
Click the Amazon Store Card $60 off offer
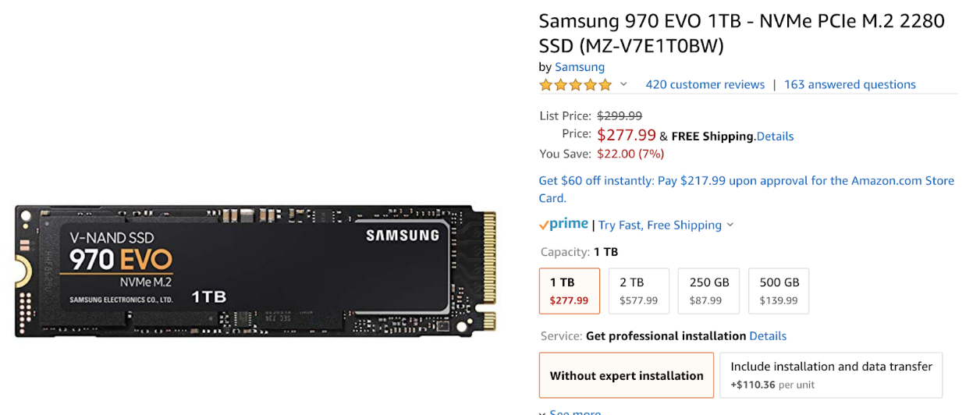747,189
